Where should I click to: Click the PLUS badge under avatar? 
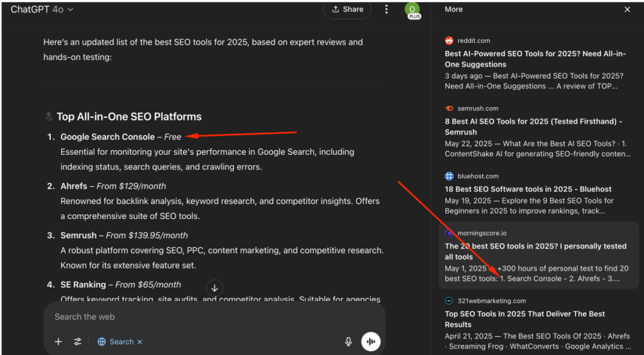click(414, 16)
